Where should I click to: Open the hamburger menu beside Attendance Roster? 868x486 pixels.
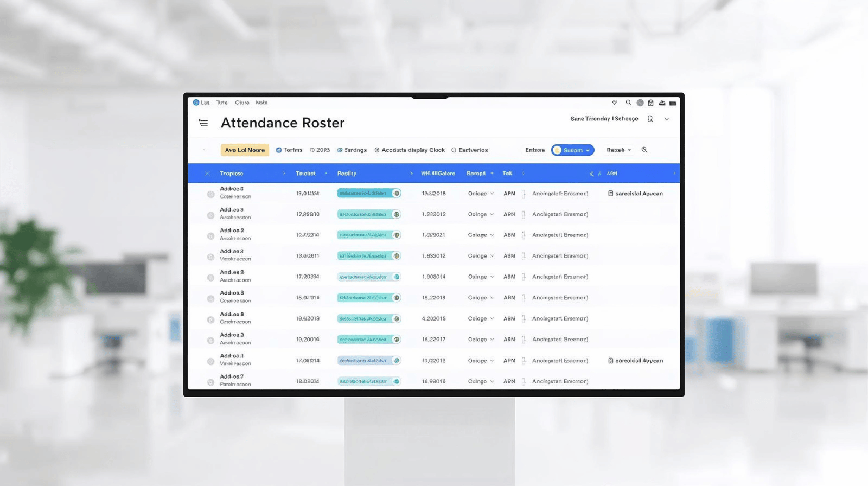(x=203, y=123)
